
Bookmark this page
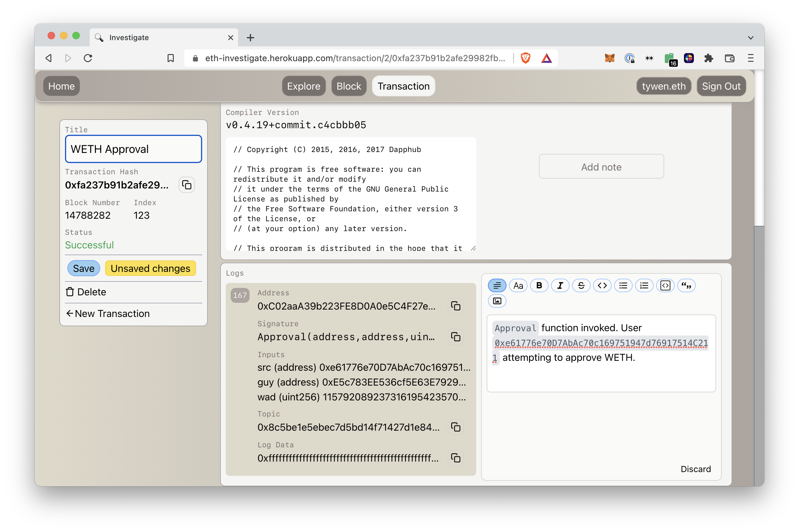point(170,58)
